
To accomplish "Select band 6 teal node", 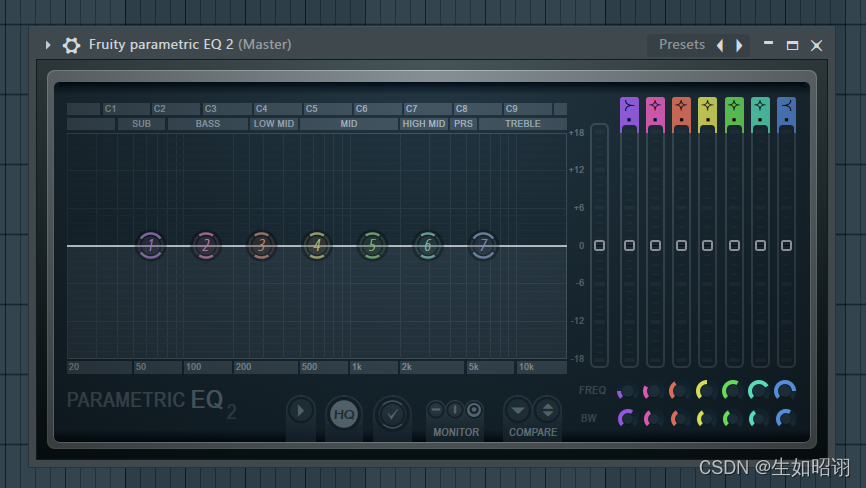I will click(427, 245).
